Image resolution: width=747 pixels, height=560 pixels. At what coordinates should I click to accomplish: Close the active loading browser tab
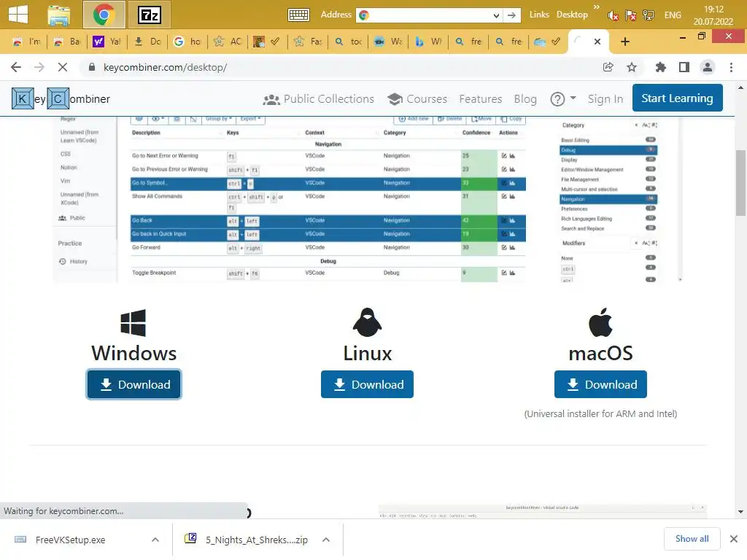597,42
